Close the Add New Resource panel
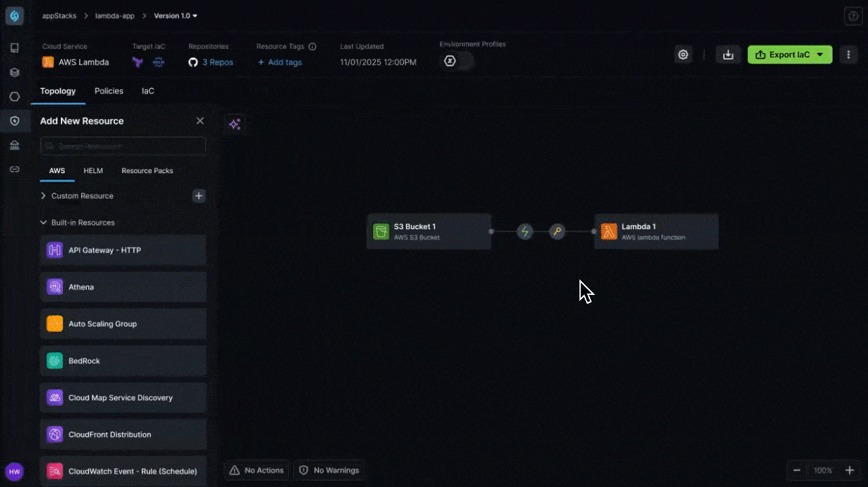The image size is (868, 487). pyautogui.click(x=200, y=121)
